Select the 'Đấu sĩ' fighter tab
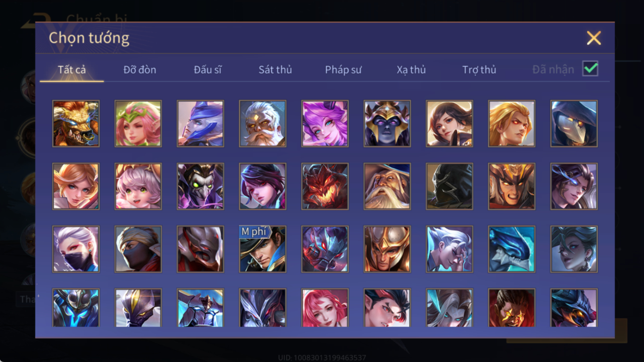This screenshot has height=362, width=644. [208, 70]
